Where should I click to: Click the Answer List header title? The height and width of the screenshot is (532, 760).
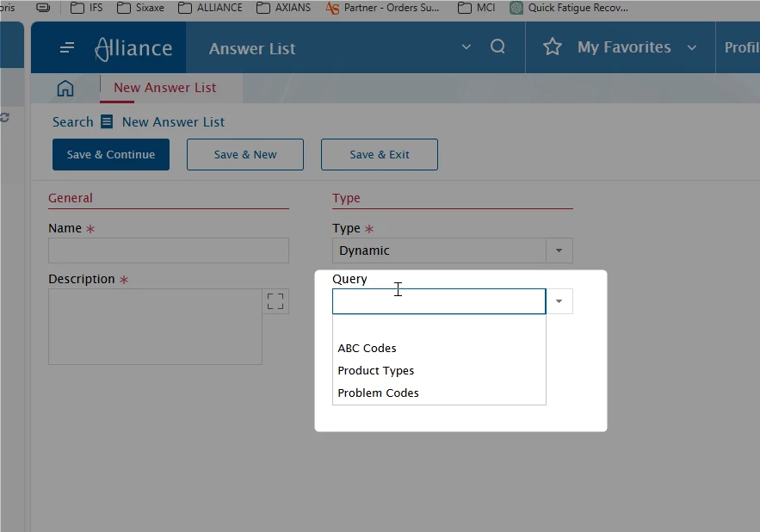tap(252, 48)
